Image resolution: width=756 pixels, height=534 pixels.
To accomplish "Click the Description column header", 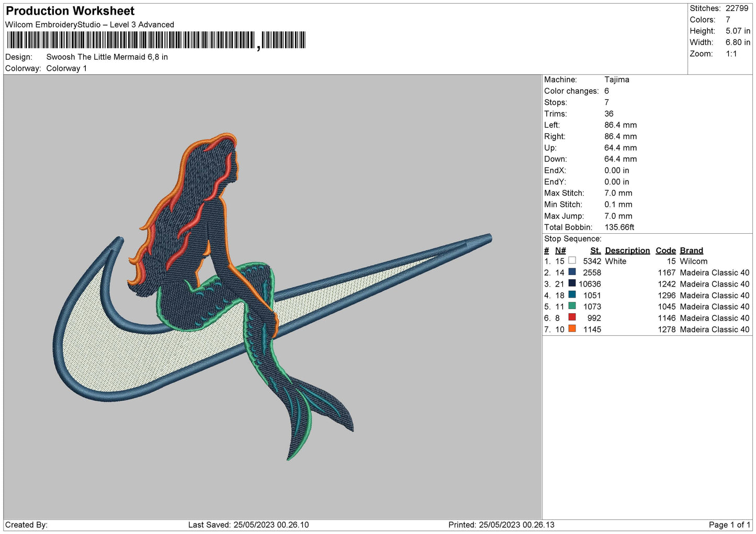I will tap(627, 251).
